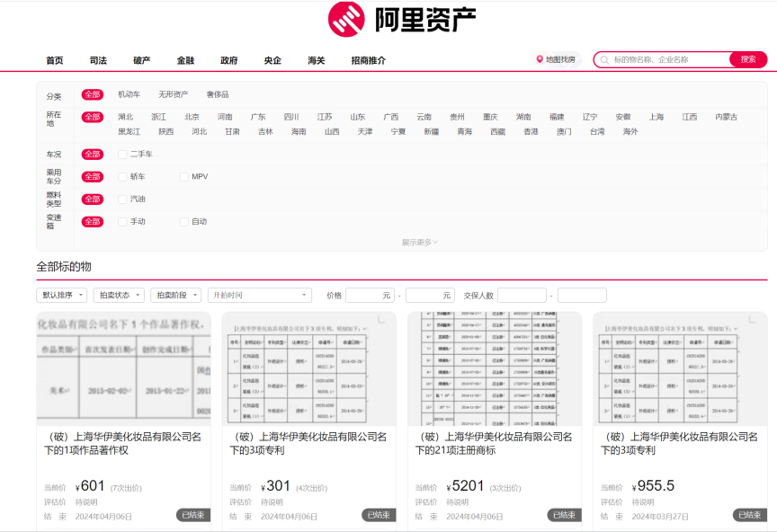Click the red 搜索 button
Image resolution: width=777 pixels, height=532 pixels.
click(x=748, y=59)
